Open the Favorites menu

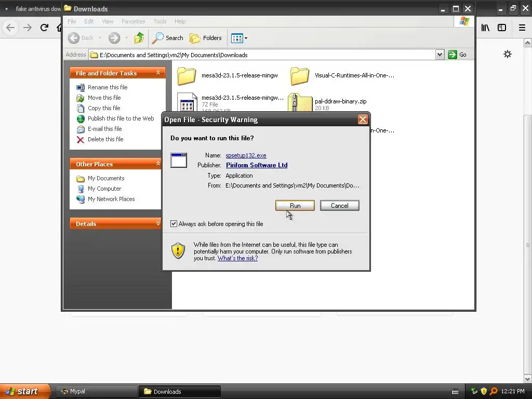(134, 21)
